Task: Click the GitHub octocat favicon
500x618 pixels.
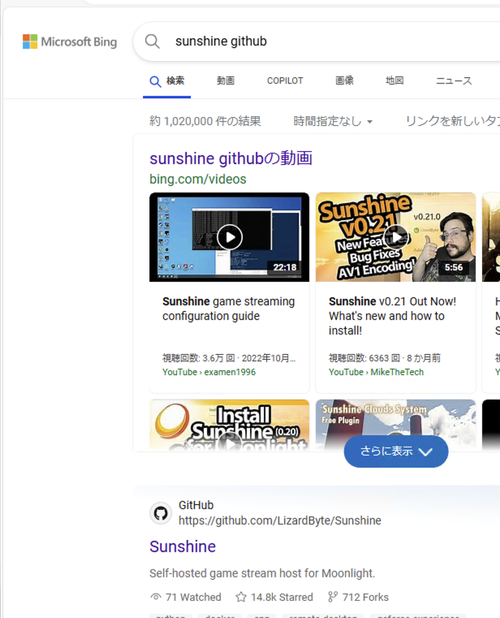Action: [160, 514]
